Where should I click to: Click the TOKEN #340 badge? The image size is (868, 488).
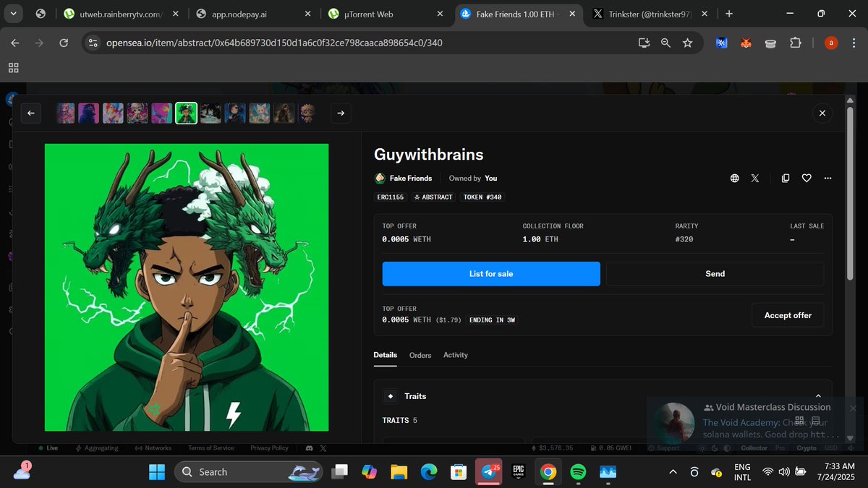481,197
